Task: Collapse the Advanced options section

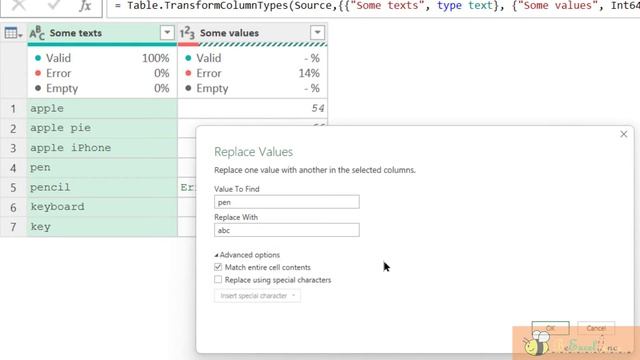Action: pos(247,255)
